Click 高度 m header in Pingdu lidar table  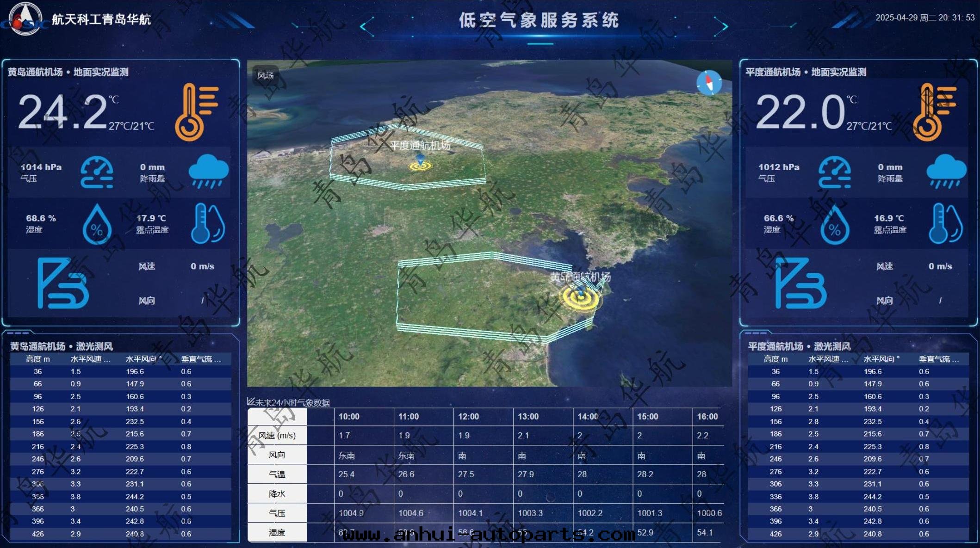775,359
